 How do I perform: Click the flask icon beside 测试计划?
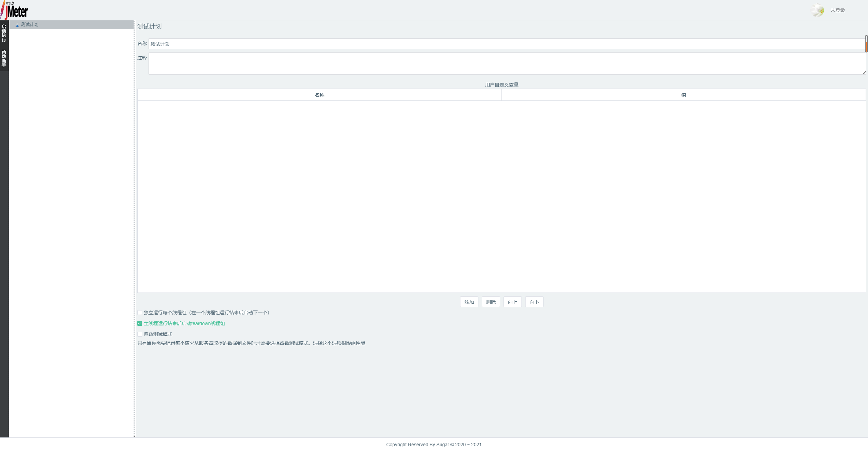(17, 24)
